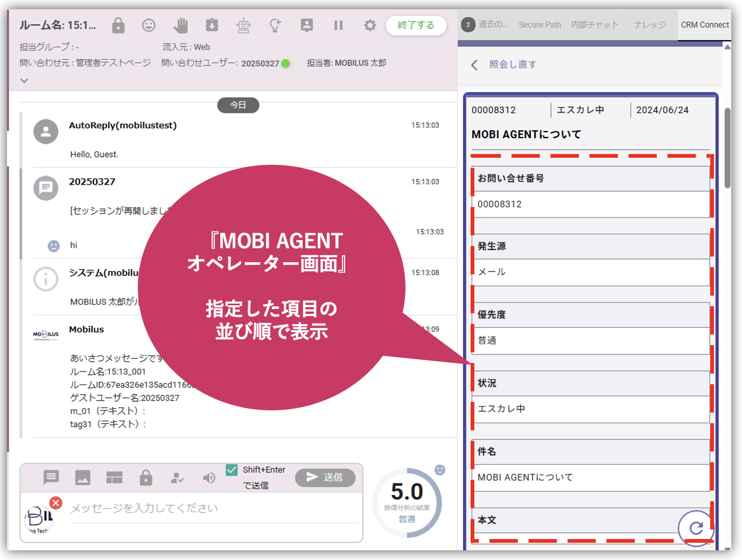Click the back chevron beside 照会し直す
Viewport: 742px width, 560px height.
coord(474,65)
